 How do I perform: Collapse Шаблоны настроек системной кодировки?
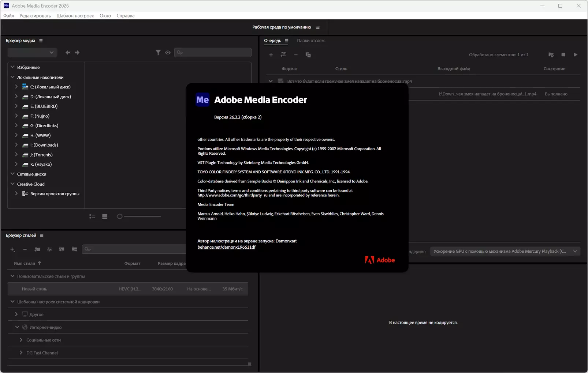tap(12, 302)
